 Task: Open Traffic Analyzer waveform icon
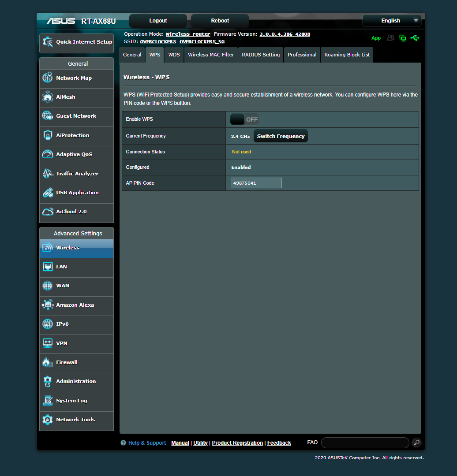click(x=47, y=173)
